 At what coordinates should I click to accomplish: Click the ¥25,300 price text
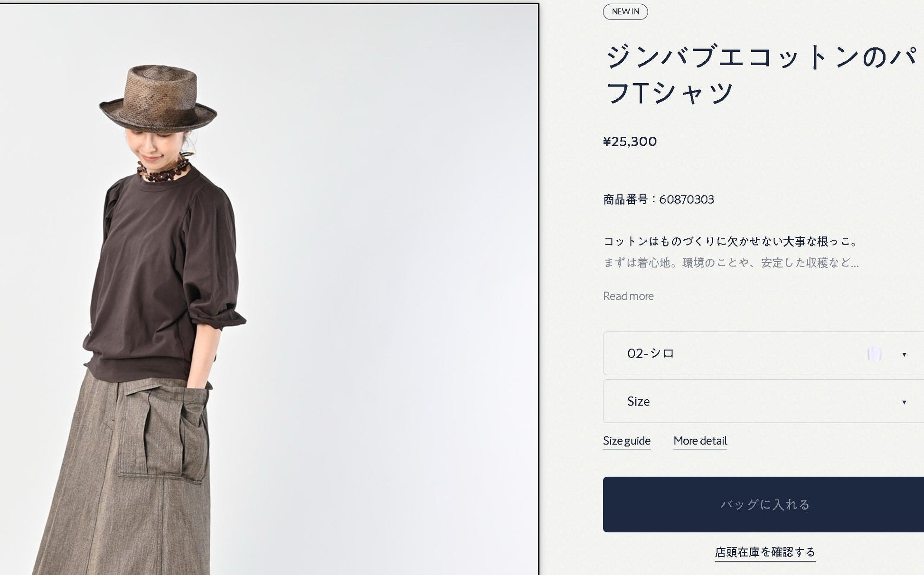[x=630, y=141]
